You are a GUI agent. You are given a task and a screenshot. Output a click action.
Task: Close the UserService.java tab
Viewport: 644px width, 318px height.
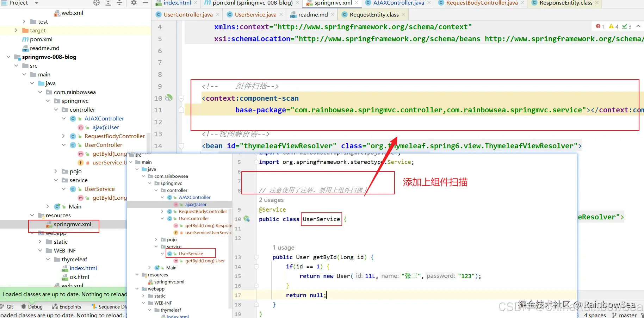tap(281, 14)
